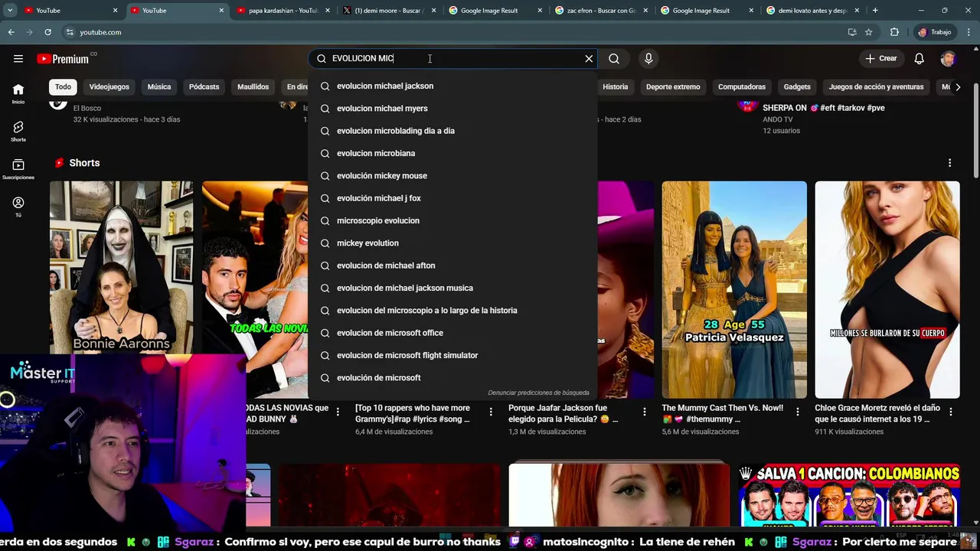The height and width of the screenshot is (551, 980).
Task: Reload the page in browser
Action: click(x=47, y=32)
